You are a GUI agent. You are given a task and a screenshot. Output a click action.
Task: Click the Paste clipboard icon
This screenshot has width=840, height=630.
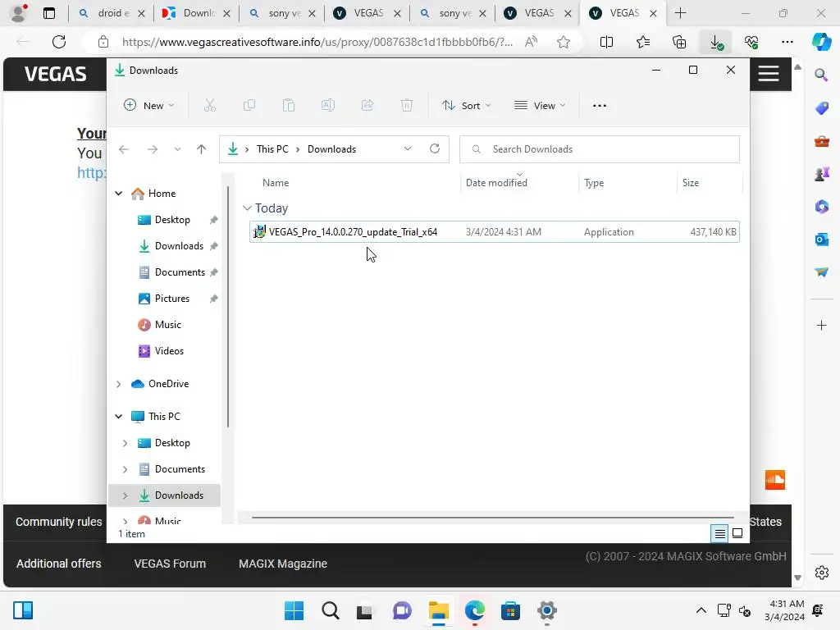[x=289, y=106]
